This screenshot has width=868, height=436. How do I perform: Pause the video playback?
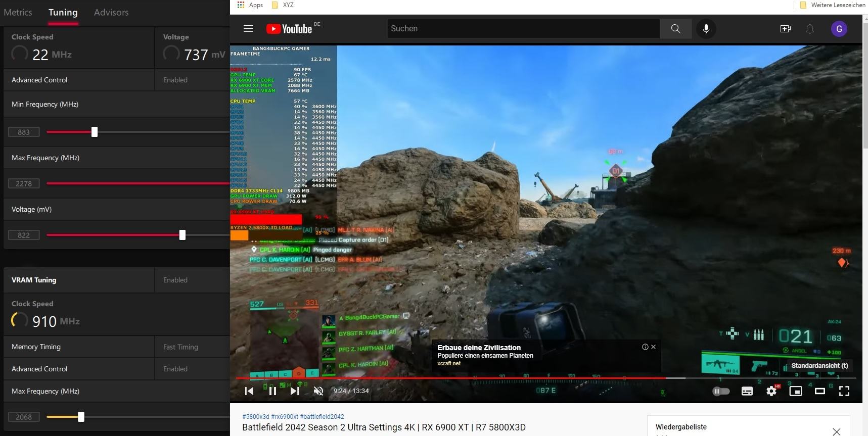(x=272, y=391)
